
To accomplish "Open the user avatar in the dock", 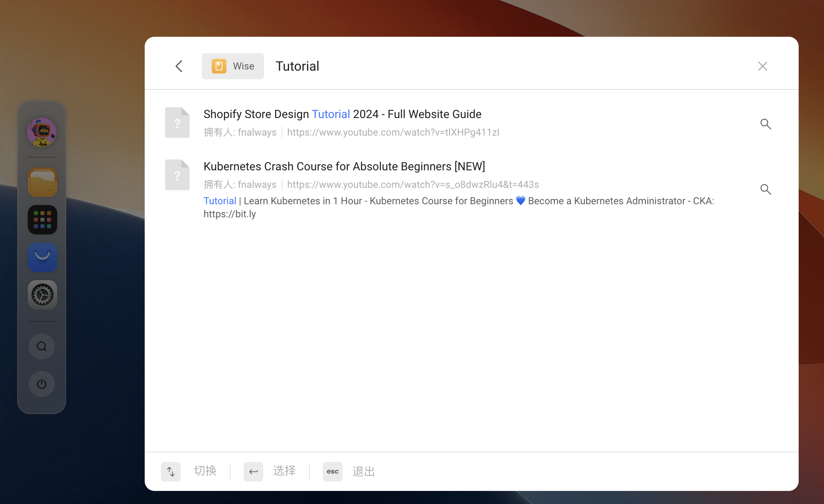I will tap(42, 132).
